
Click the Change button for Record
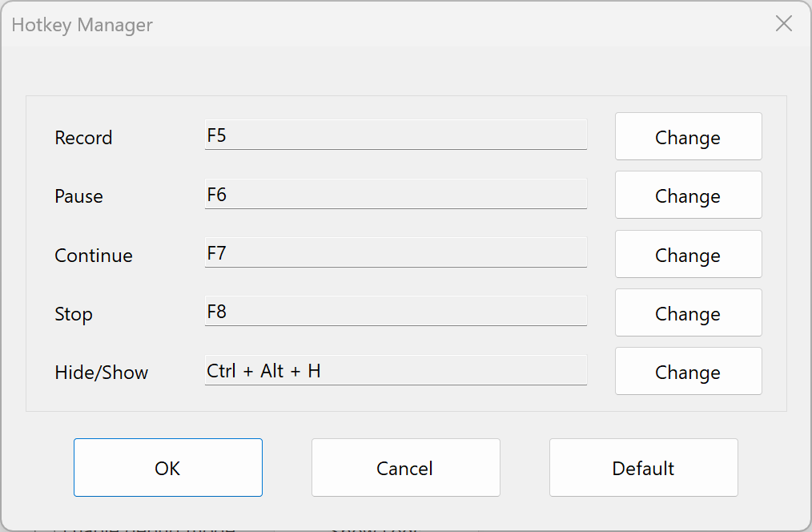pos(687,136)
